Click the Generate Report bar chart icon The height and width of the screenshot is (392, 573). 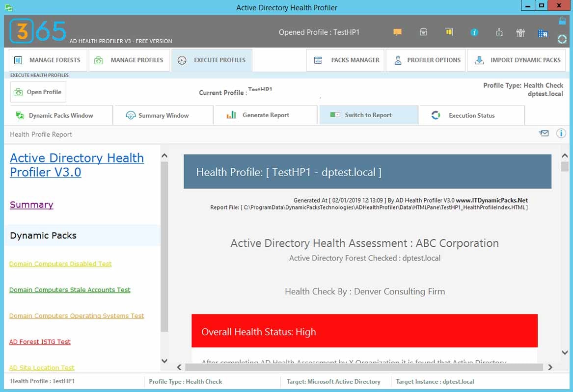(231, 115)
